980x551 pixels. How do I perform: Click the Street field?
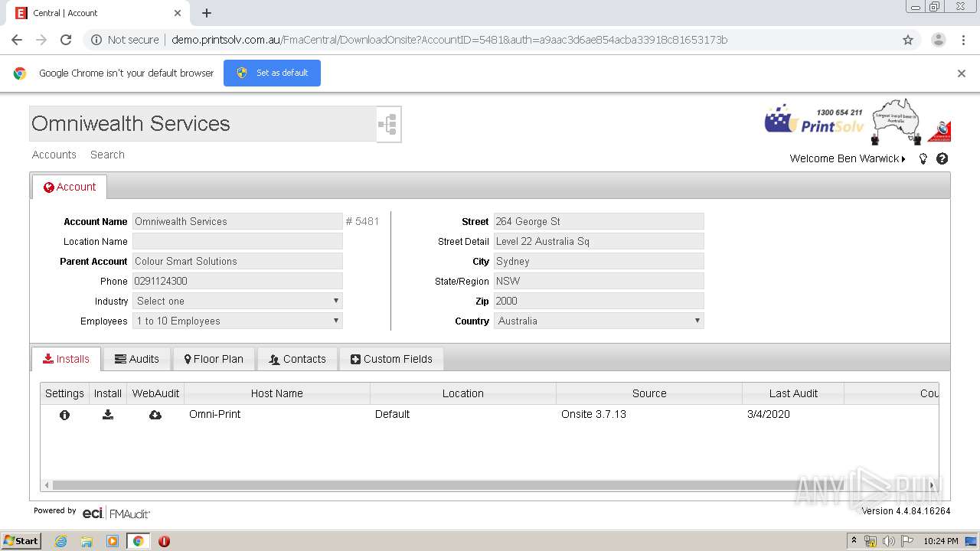click(599, 222)
